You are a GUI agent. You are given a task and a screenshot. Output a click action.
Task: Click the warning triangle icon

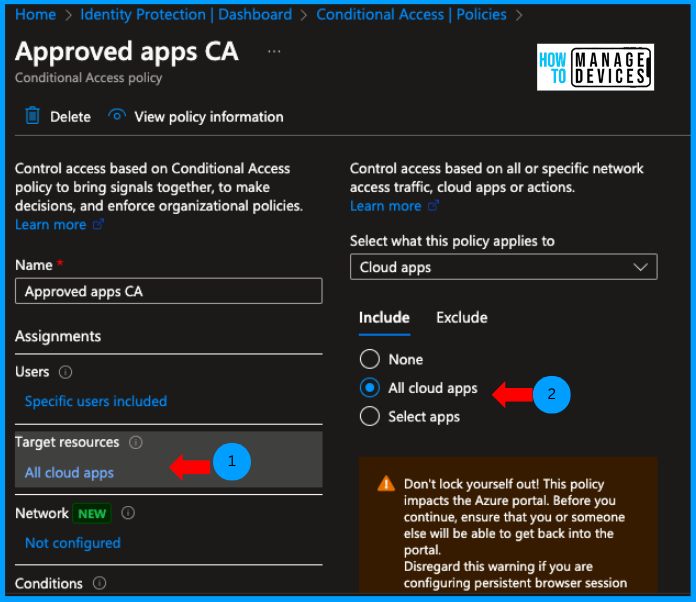[x=386, y=483]
